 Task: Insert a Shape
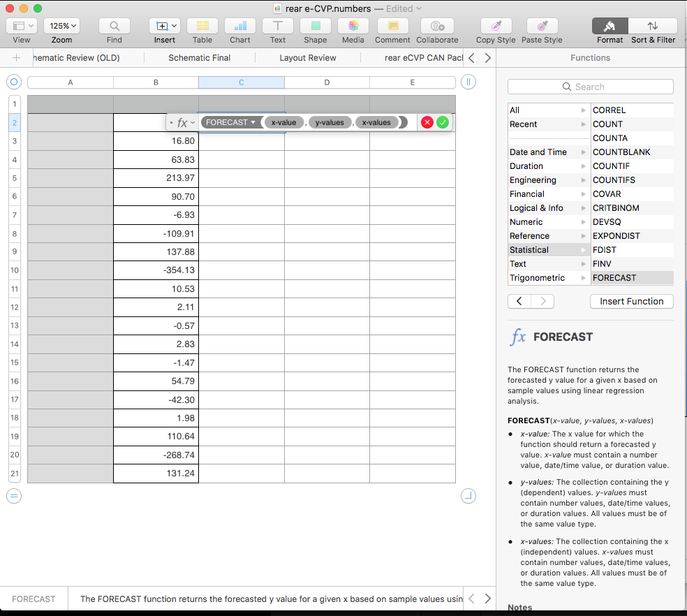(x=316, y=27)
